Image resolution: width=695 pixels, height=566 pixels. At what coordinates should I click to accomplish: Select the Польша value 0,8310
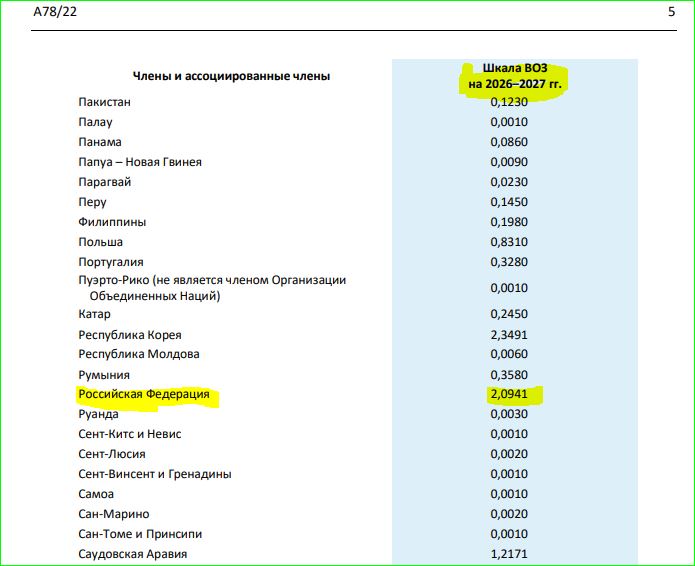click(x=509, y=242)
